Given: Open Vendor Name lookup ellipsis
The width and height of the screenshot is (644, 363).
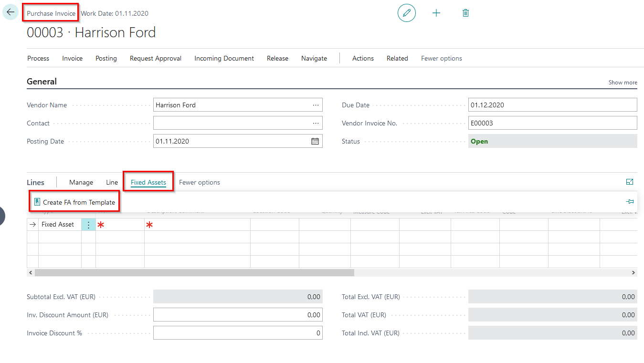Looking at the screenshot, I should click(316, 105).
